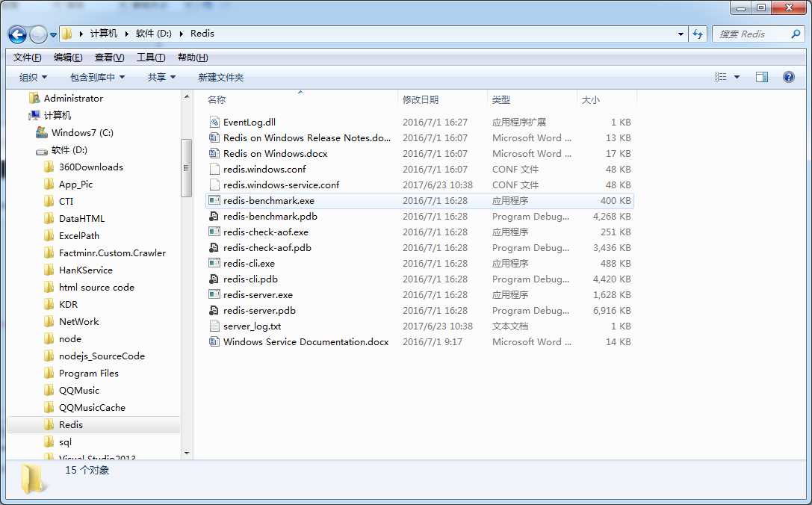Open 360Downloads folder in tree
Viewport: 812px width, 505px height.
90,167
